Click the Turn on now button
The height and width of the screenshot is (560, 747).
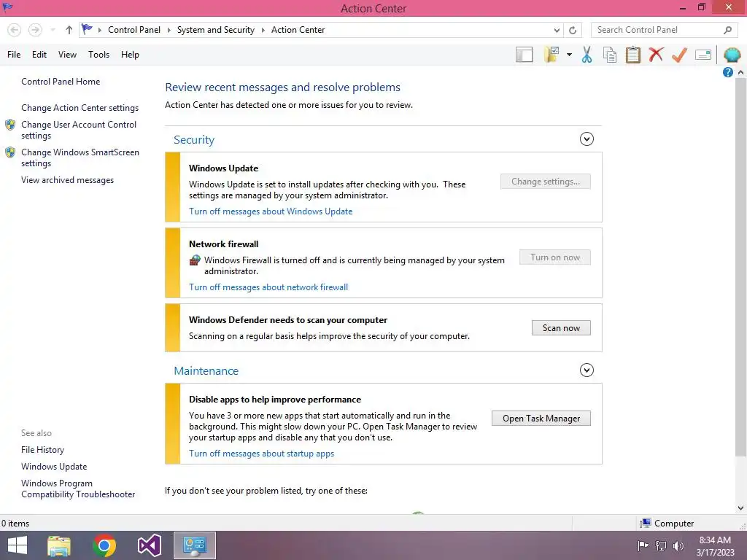pos(555,257)
